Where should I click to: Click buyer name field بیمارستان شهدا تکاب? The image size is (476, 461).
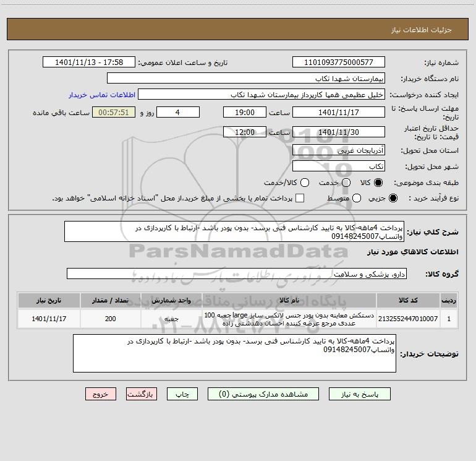pyautogui.click(x=246, y=78)
